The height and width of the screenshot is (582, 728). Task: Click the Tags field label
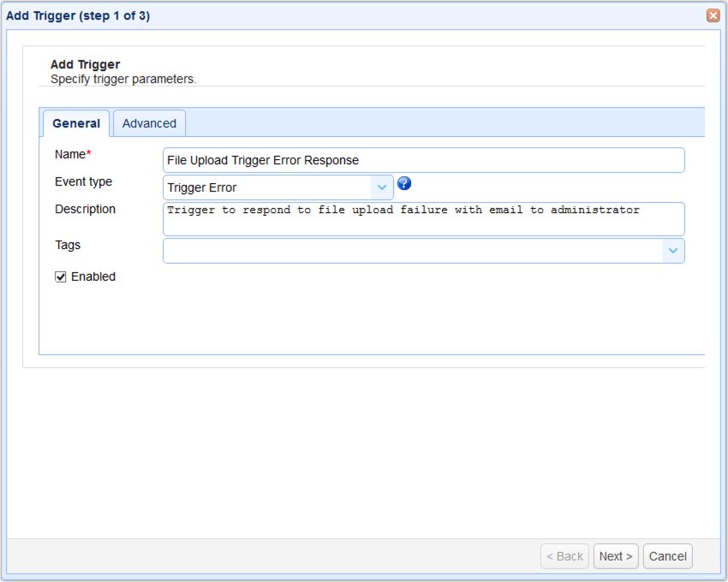68,246
